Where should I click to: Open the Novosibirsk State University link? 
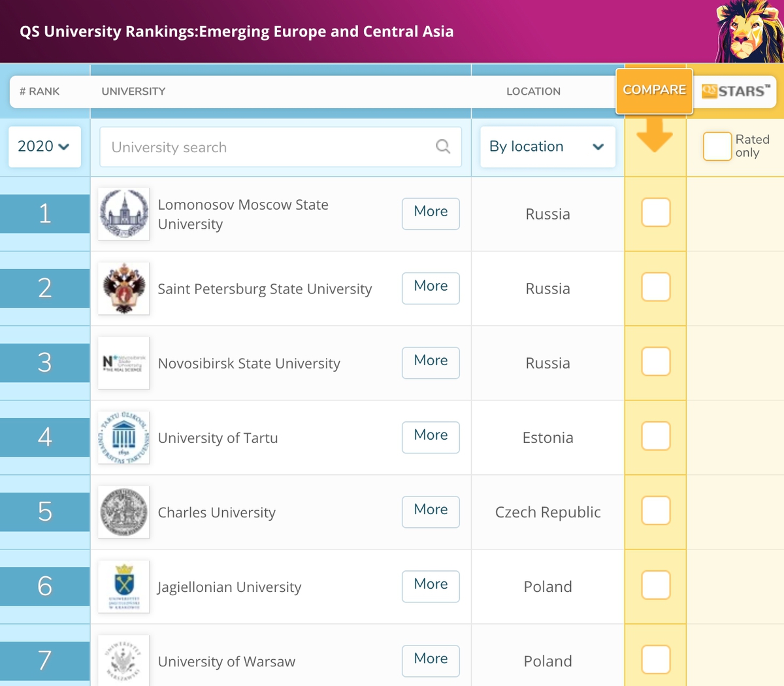coord(249,363)
